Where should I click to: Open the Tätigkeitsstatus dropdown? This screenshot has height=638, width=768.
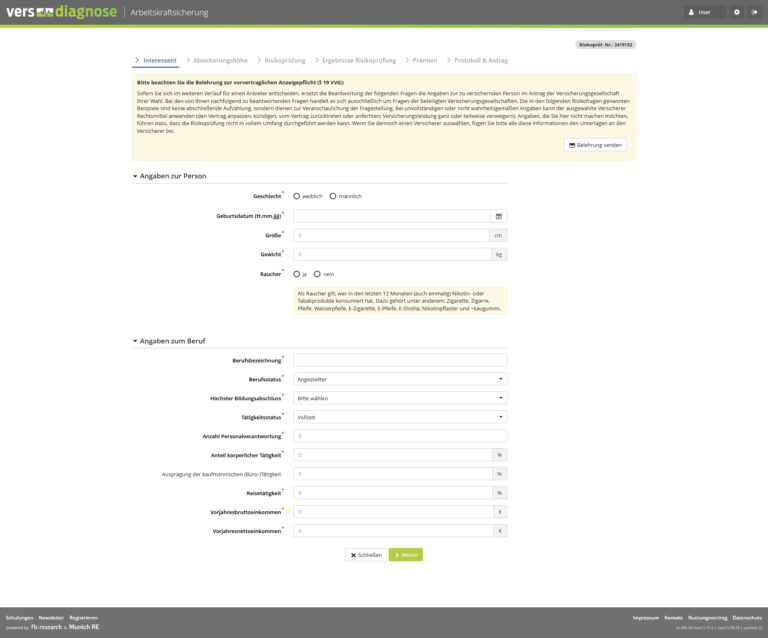(x=399, y=417)
